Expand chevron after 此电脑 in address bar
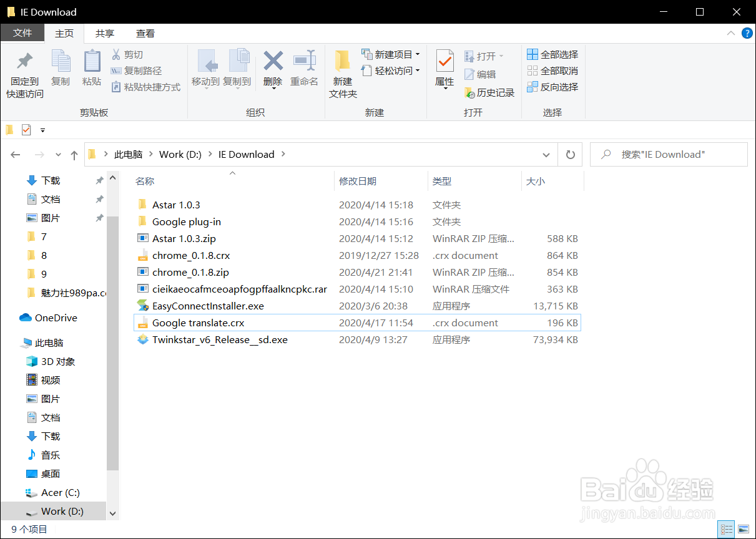The width and height of the screenshot is (756, 539). click(150, 155)
